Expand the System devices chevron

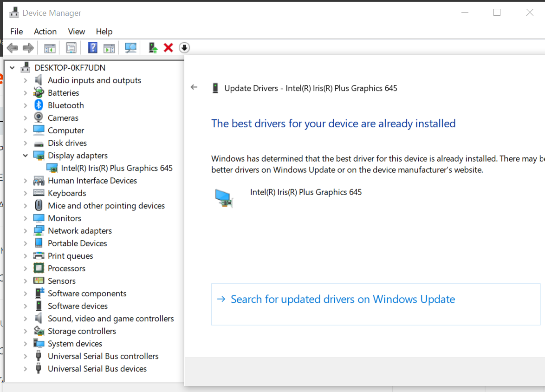[26, 343]
